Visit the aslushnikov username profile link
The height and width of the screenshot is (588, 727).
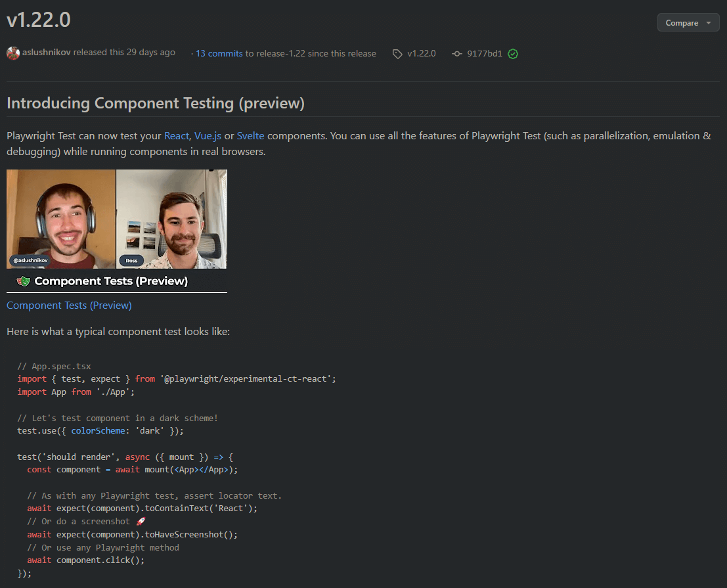click(47, 53)
